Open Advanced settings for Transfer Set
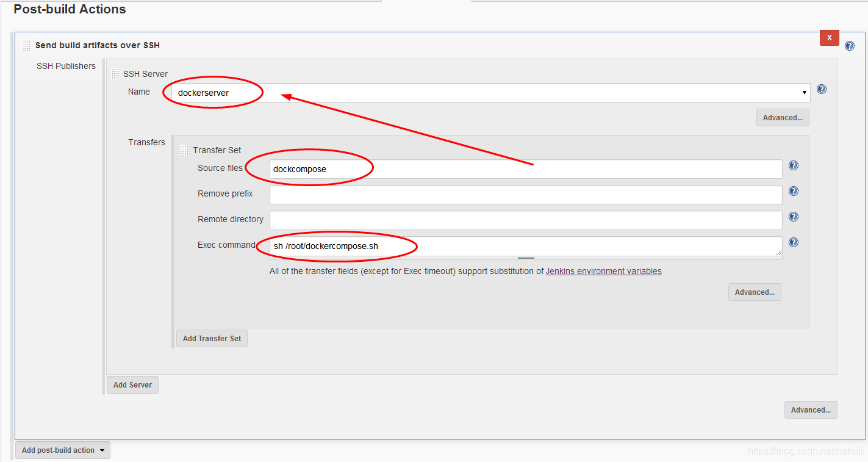 (x=755, y=292)
